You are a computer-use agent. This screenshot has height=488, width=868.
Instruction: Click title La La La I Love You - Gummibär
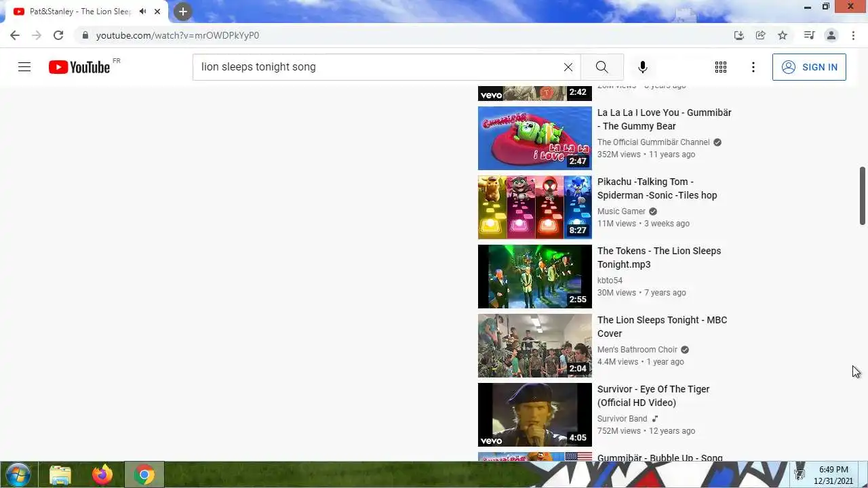click(664, 119)
